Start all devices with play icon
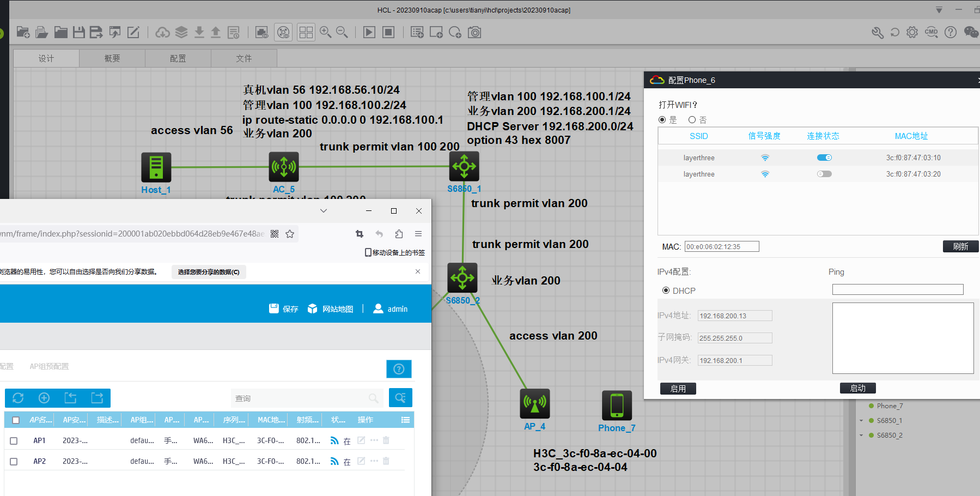 pyautogui.click(x=369, y=33)
